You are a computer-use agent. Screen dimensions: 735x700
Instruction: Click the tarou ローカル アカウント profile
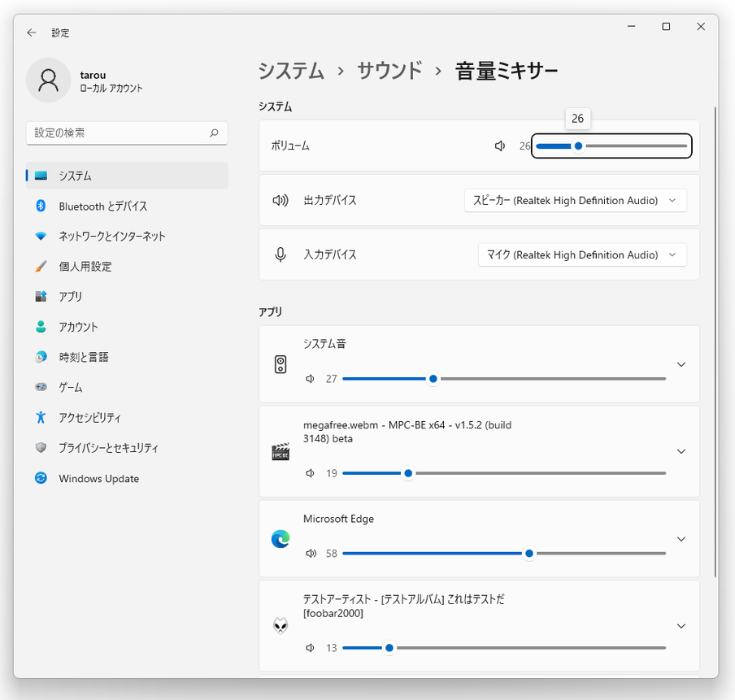pyautogui.click(x=85, y=80)
